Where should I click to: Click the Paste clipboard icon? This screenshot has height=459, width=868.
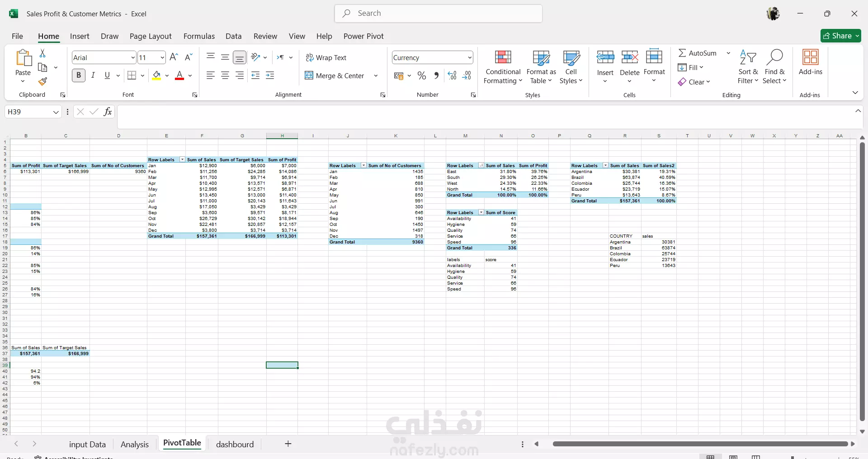pos(23,58)
